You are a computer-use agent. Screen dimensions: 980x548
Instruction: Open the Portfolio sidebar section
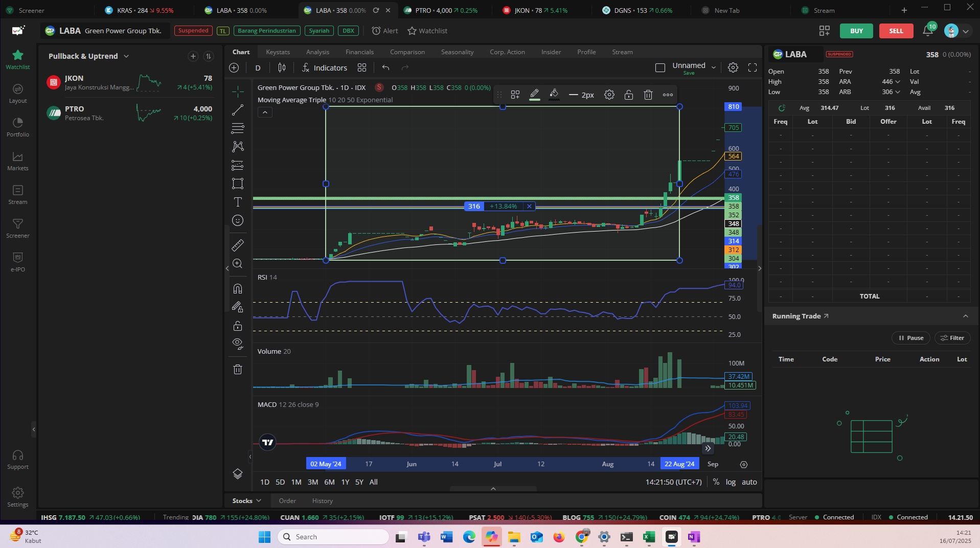(x=18, y=127)
